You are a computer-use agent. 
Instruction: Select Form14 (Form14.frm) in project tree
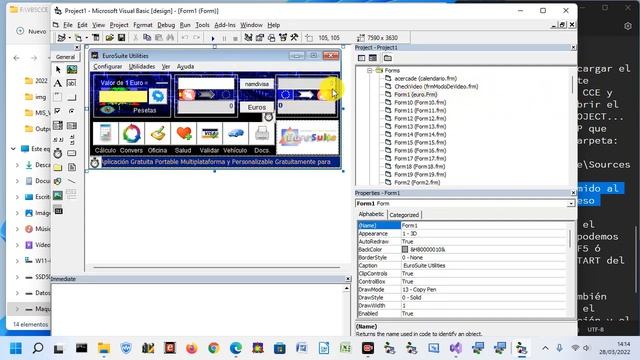pyautogui.click(x=420, y=134)
